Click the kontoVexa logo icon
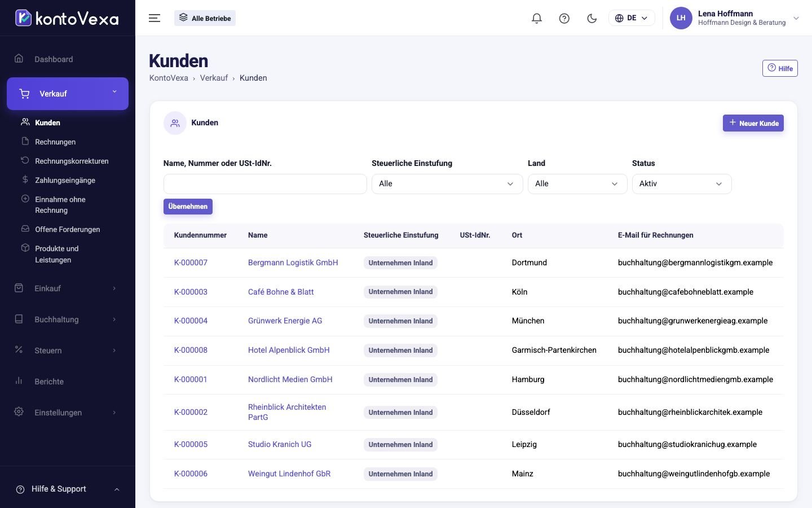The width and height of the screenshot is (812, 508). 23,18
